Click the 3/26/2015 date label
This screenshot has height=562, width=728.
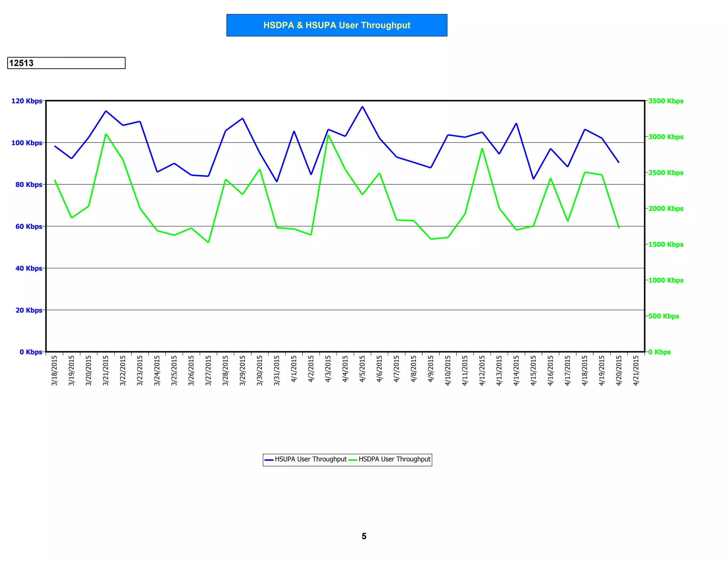(191, 371)
